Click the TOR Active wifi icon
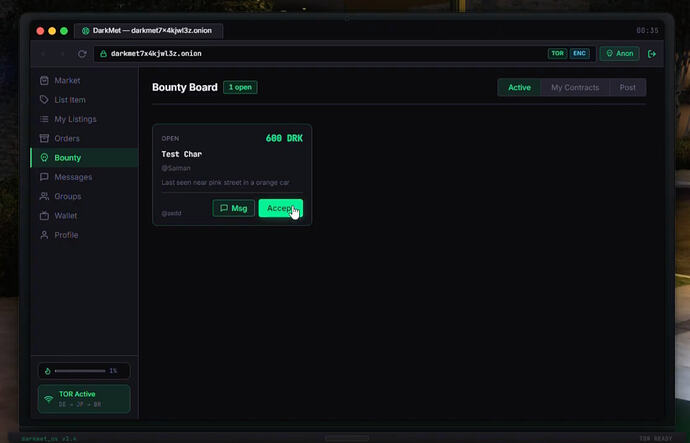The height and width of the screenshot is (443, 690). click(x=48, y=399)
